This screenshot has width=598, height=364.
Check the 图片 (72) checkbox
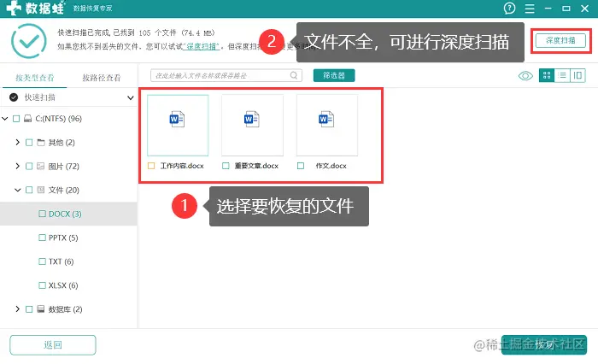(28, 166)
